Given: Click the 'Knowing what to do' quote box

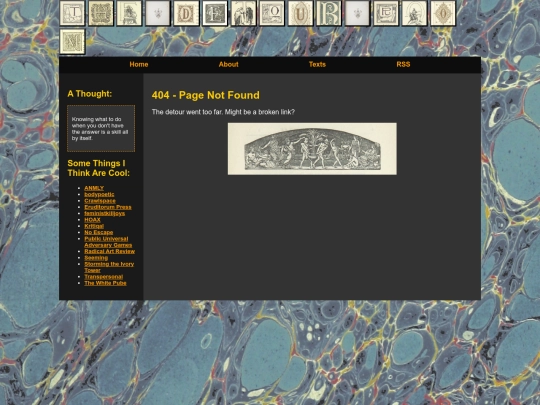Looking at the screenshot, I should 101,128.
